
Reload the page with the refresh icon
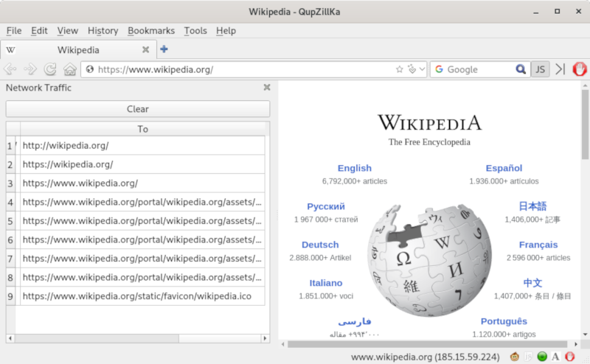click(50, 69)
